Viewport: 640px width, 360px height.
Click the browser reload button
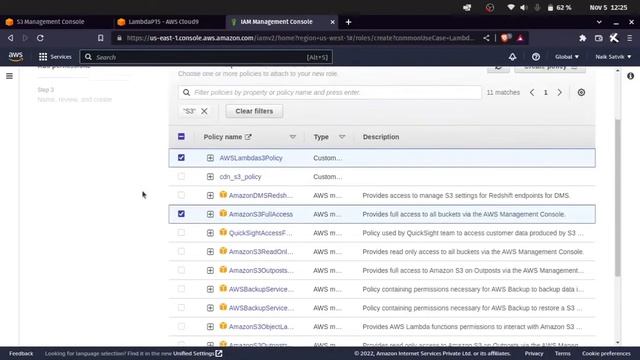[40, 38]
